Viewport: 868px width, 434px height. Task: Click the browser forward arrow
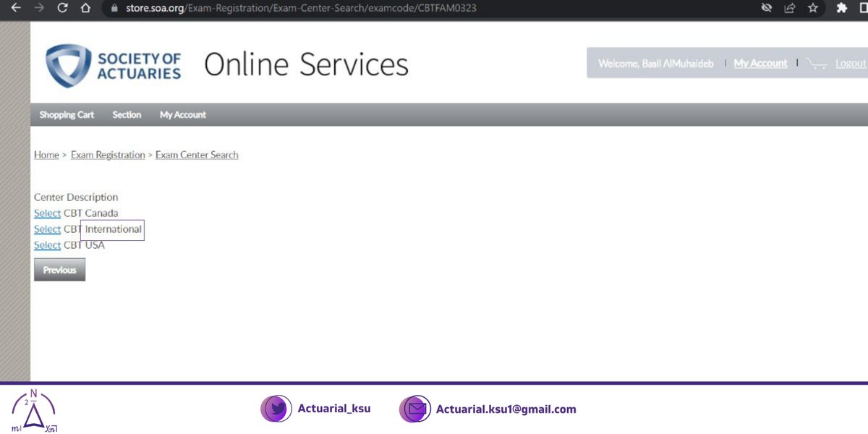coord(39,8)
